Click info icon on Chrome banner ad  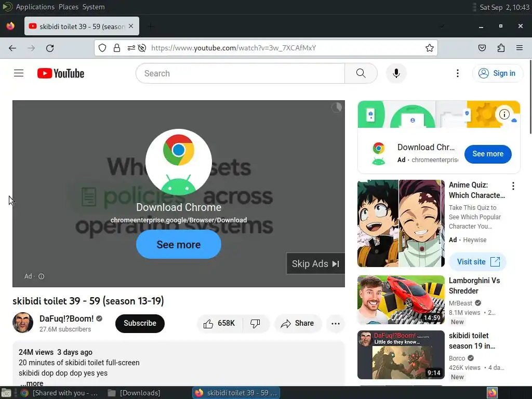(x=504, y=114)
